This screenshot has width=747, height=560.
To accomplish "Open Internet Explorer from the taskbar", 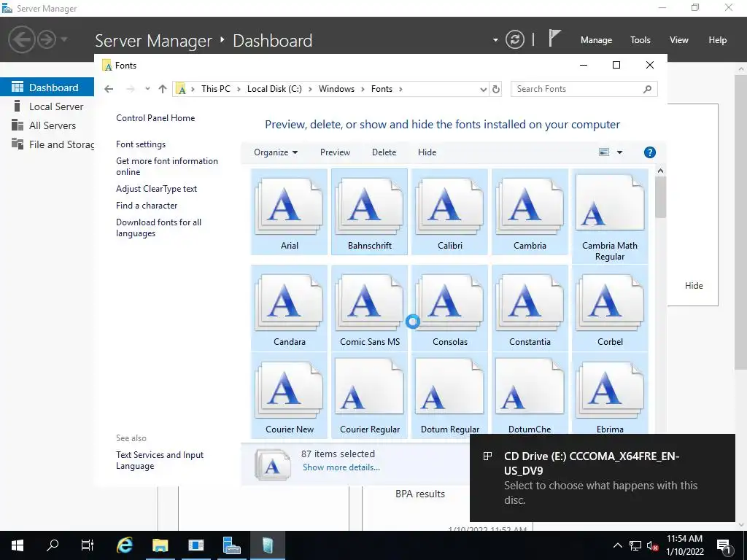I will [124, 545].
